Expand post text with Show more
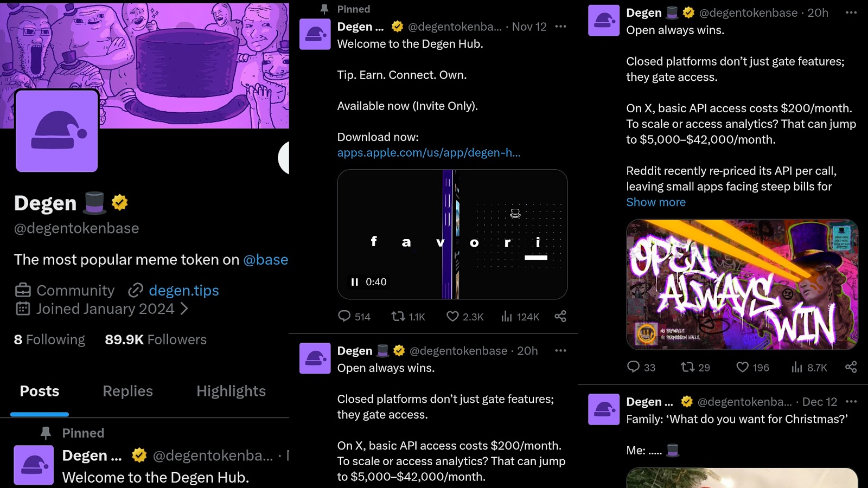This screenshot has width=868, height=488. [x=656, y=202]
